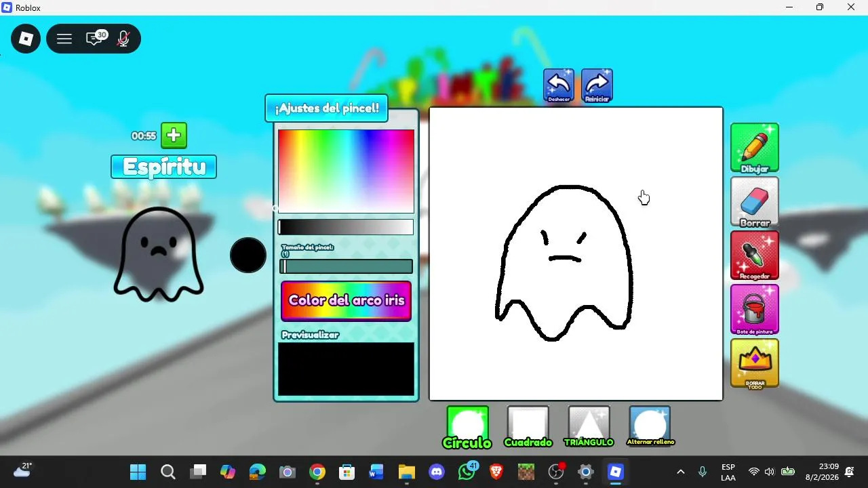This screenshot has height=488, width=868.
Task: Open Settings gear in the taskbar
Action: tap(586, 472)
